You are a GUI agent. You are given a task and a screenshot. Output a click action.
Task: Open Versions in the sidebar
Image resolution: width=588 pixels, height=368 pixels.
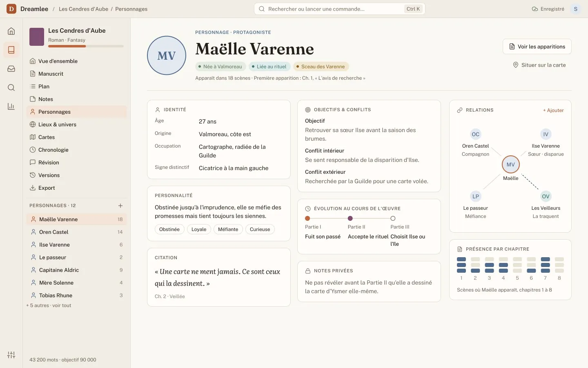pos(77,175)
